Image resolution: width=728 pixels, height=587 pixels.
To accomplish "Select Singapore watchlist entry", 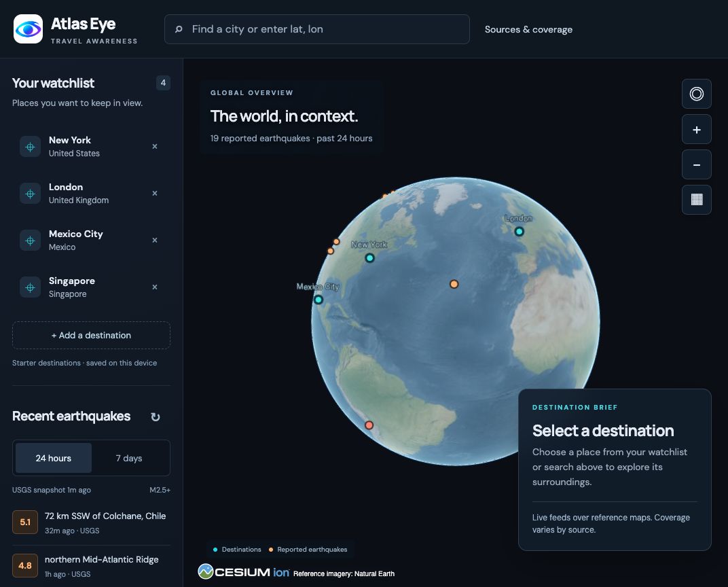I will click(x=91, y=287).
